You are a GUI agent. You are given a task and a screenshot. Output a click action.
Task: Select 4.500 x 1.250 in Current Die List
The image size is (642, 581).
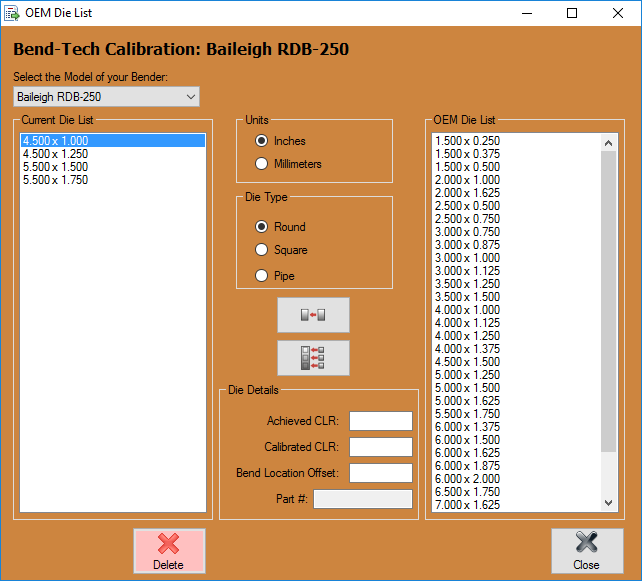pos(113,154)
